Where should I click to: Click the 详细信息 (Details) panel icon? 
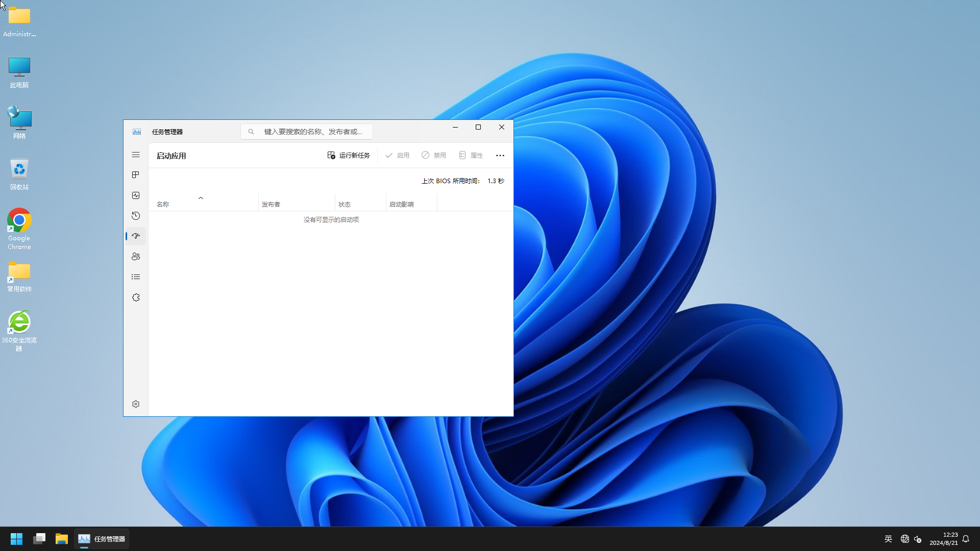point(135,277)
